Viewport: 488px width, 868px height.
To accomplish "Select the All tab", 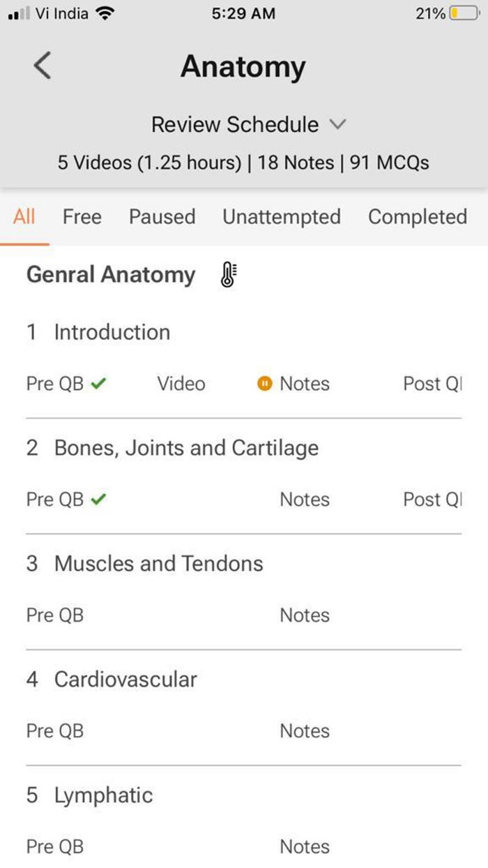I will tap(24, 217).
